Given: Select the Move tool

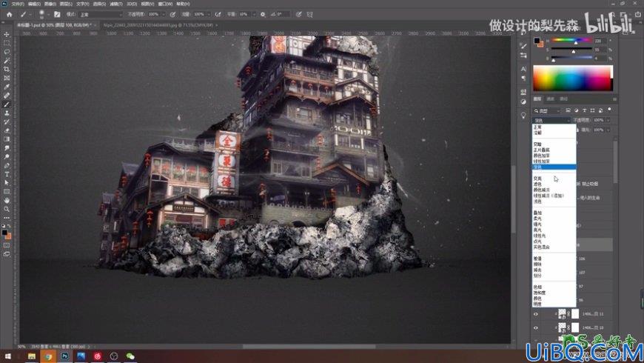Looking at the screenshot, I should [7, 34].
